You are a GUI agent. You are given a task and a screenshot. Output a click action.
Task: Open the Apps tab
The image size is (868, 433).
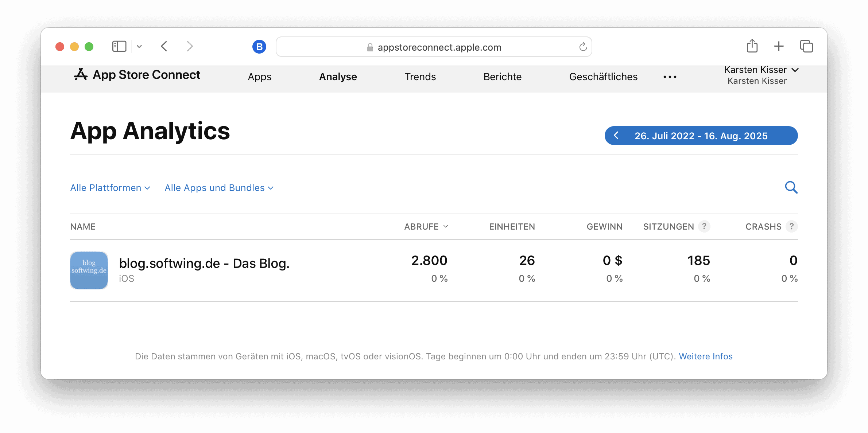(260, 77)
